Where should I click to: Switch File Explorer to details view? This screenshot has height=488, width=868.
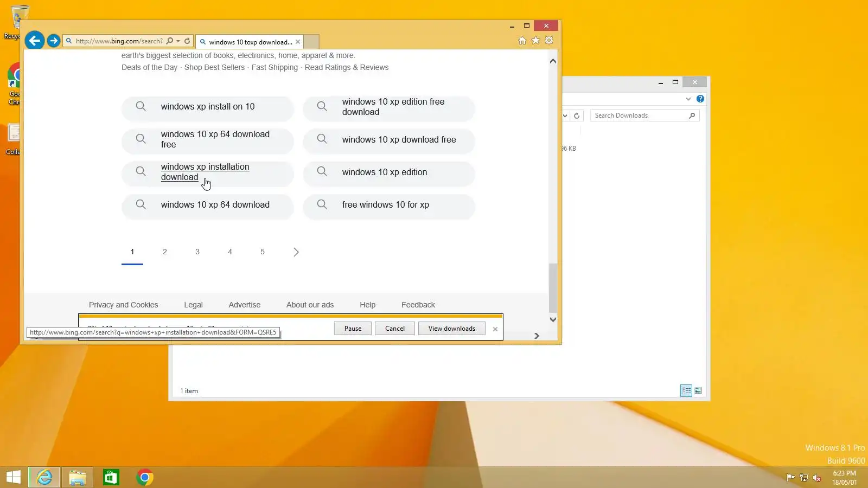pos(686,390)
